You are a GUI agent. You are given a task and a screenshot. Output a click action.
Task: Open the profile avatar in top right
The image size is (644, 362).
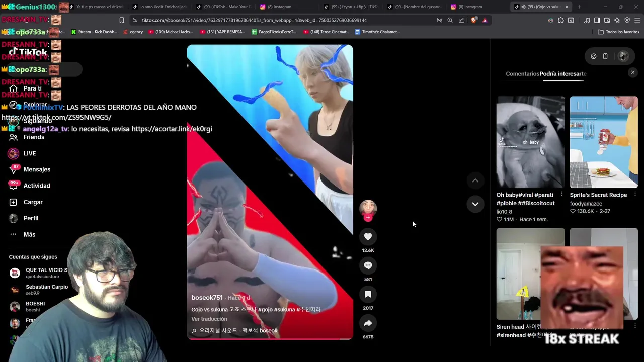pos(623,56)
